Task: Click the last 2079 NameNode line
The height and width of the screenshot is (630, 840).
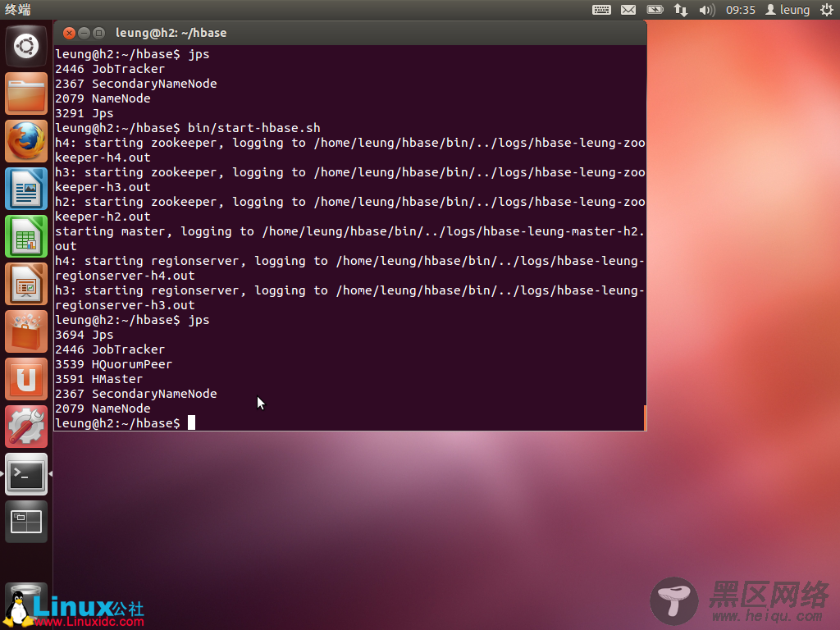Action: 103,409
